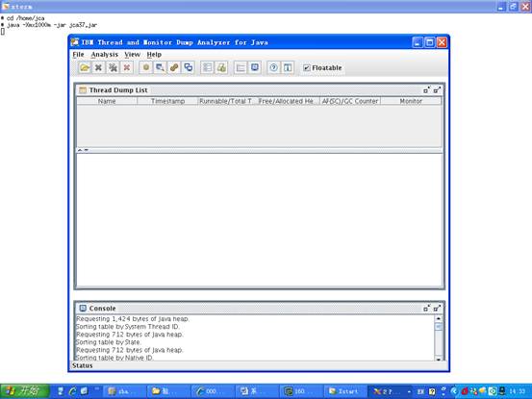This screenshot has height=399, width=532.
Task: Click the Runnable/Total T column header
Action: click(228, 101)
